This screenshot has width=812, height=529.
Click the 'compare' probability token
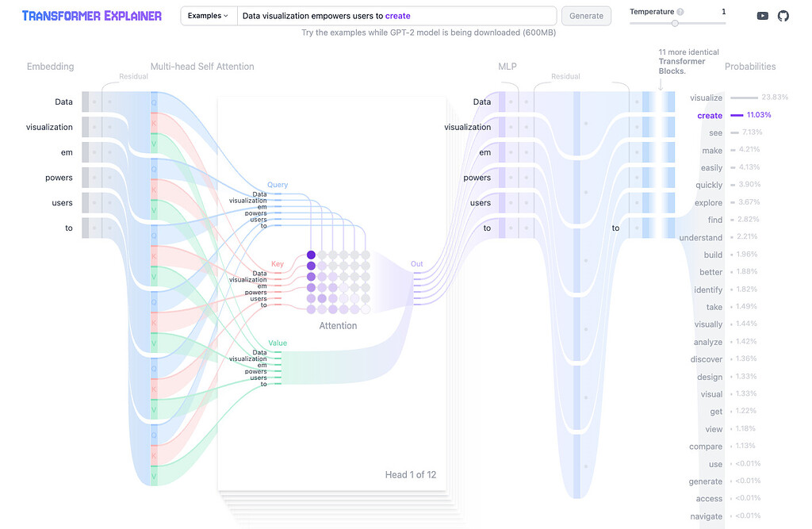(x=706, y=446)
